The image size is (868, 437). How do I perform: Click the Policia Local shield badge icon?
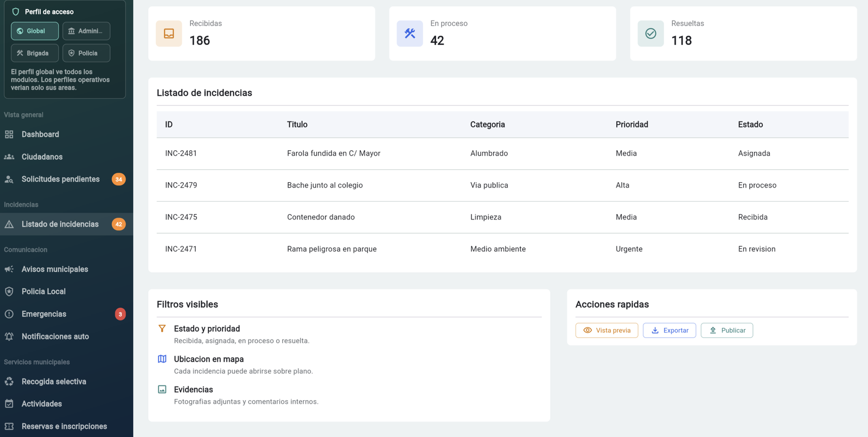point(9,292)
